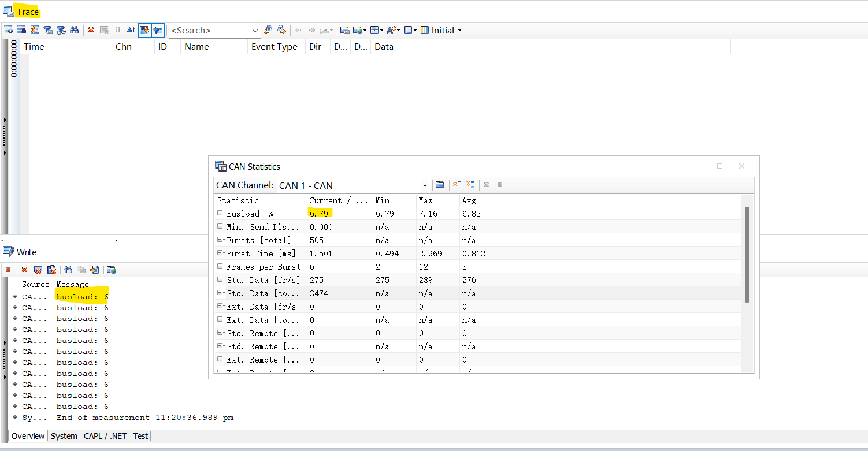Image resolution: width=868 pixels, height=451 pixels.
Task: Pause the Write window output
Action: [8, 270]
